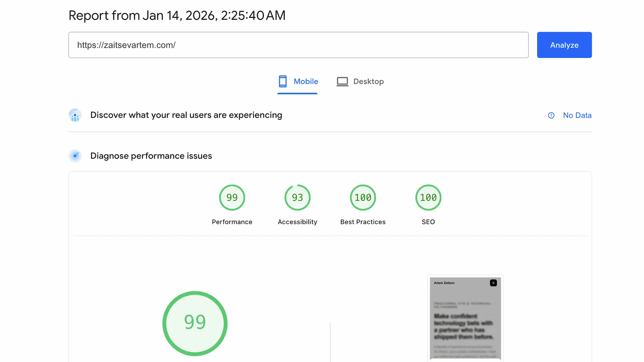Click the Accessibility label under its gauge

coord(297,222)
